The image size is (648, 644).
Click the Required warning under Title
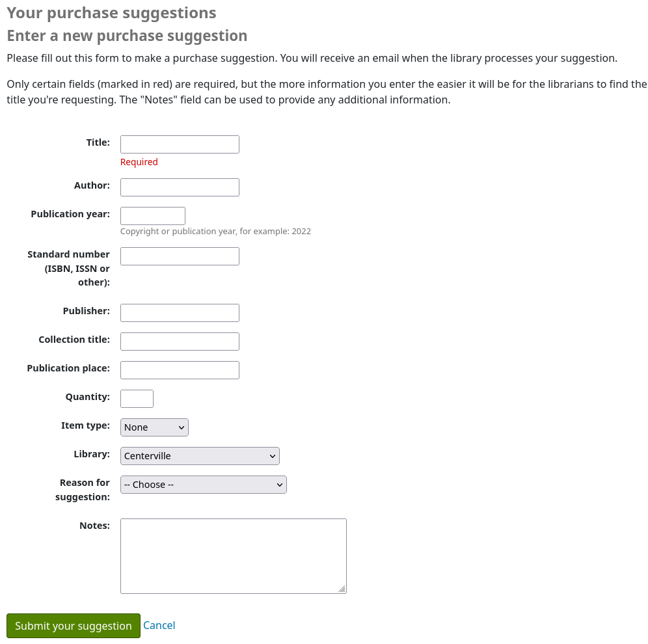(139, 161)
